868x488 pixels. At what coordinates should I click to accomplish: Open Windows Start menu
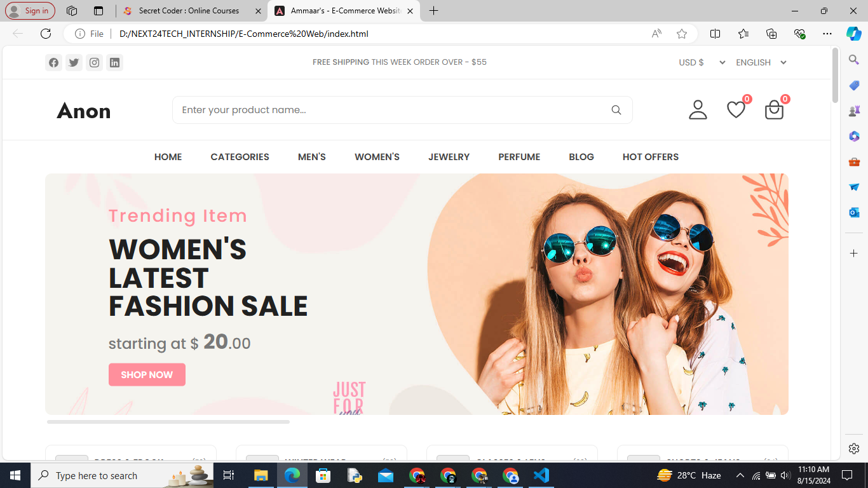pos(15,475)
